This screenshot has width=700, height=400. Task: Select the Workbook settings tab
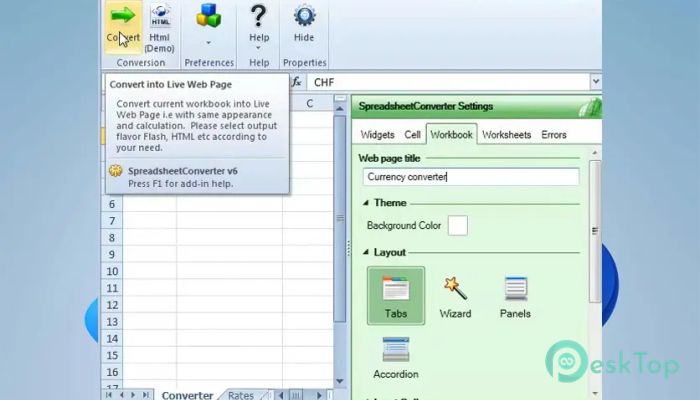click(x=451, y=134)
